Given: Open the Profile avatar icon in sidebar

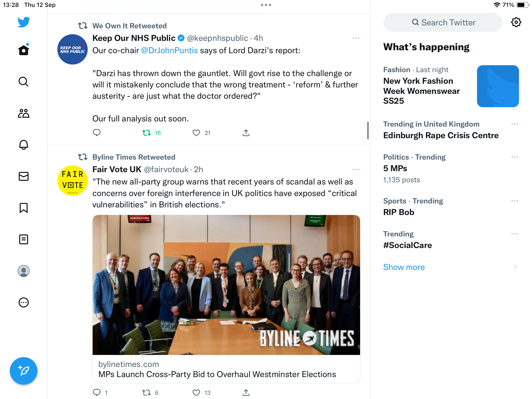Looking at the screenshot, I should (24, 271).
